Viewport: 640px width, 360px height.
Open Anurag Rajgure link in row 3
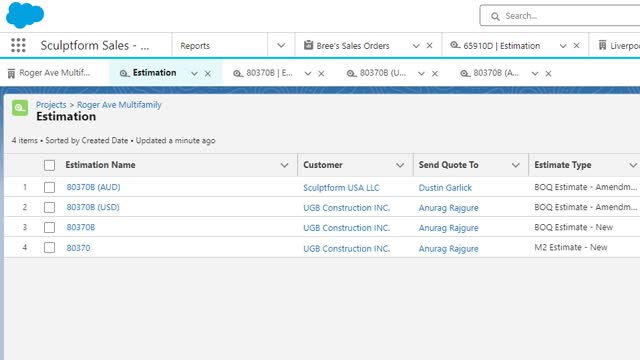click(449, 228)
